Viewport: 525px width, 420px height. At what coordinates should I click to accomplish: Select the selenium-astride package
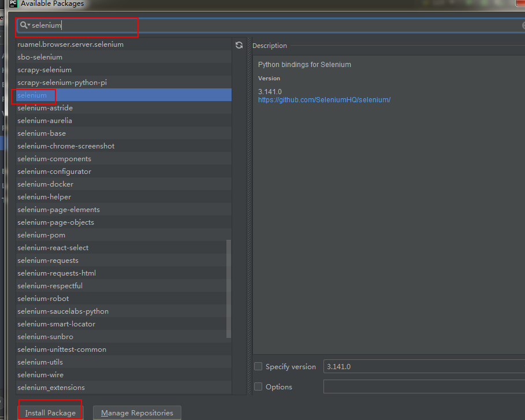(x=124, y=108)
